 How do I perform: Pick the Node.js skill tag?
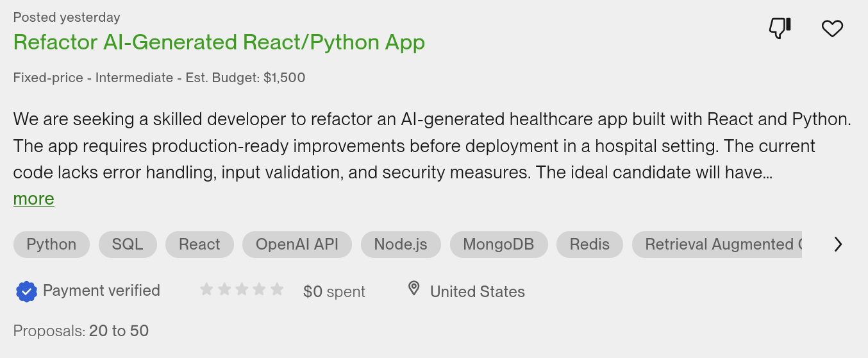(401, 244)
